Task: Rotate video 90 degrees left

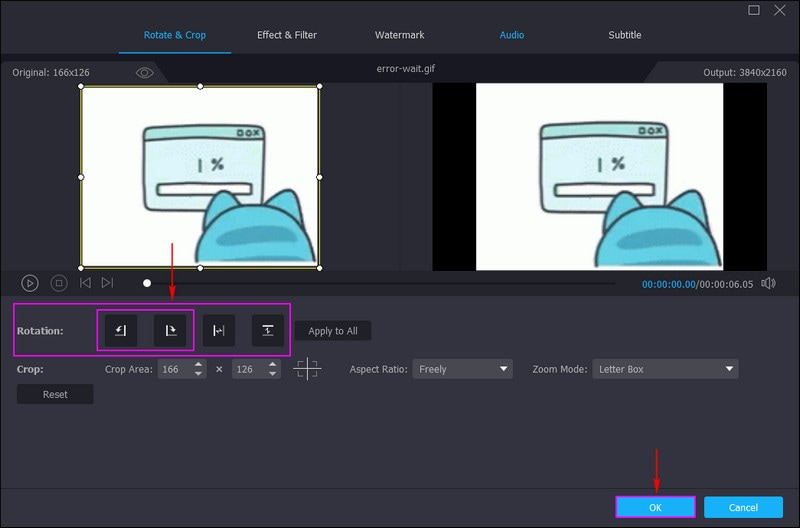Action: pos(120,330)
